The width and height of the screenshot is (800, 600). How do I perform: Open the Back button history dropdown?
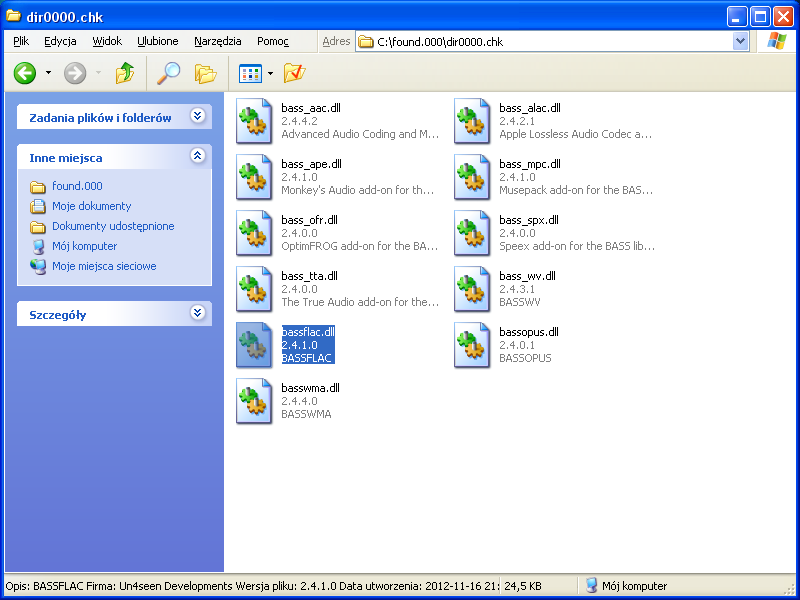click(48, 73)
